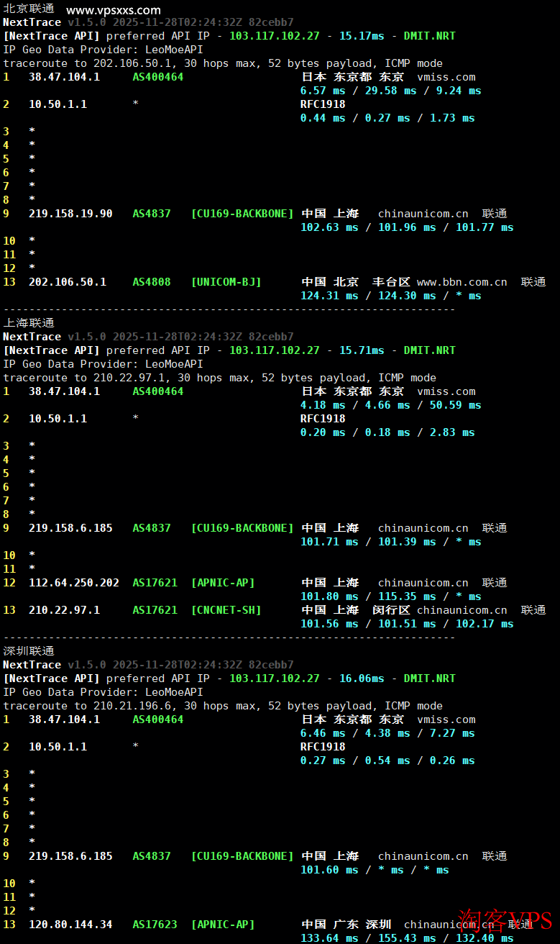The image size is (560, 944).
Task: Click the [CNCNET-SH] network tag
Action: pos(226,610)
